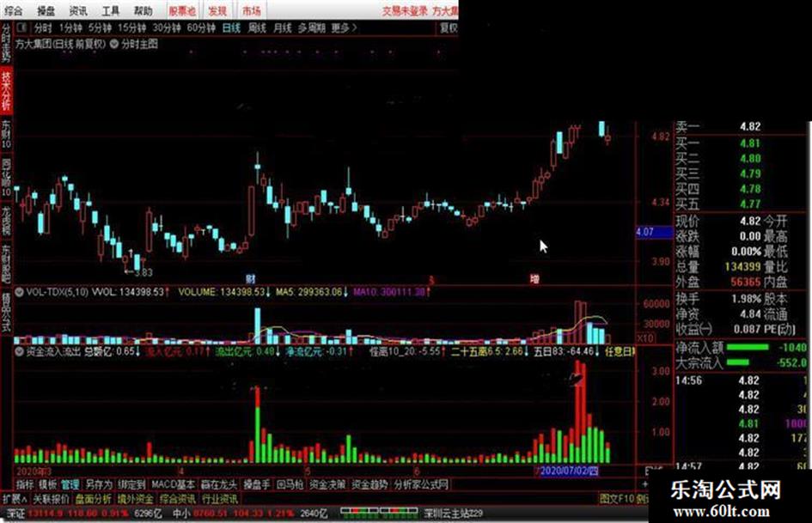Switch to the 市场 tab
812x523 pixels.
click(251, 10)
